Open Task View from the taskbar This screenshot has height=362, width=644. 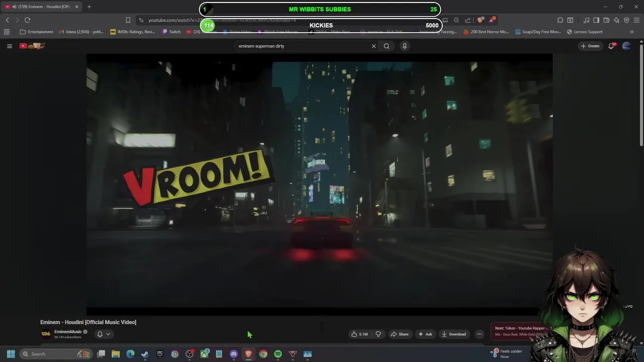pyautogui.click(x=101, y=354)
